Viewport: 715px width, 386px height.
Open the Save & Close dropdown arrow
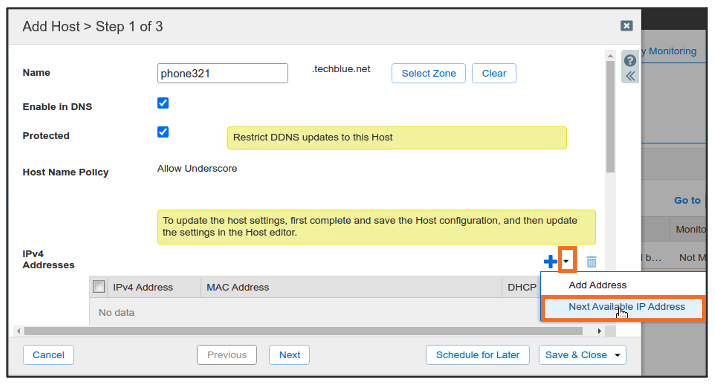pyautogui.click(x=617, y=355)
